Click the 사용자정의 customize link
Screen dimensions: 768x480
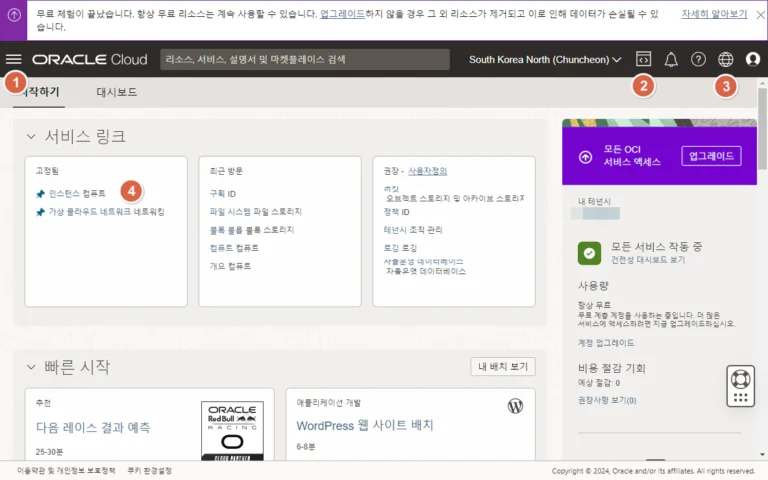428,171
